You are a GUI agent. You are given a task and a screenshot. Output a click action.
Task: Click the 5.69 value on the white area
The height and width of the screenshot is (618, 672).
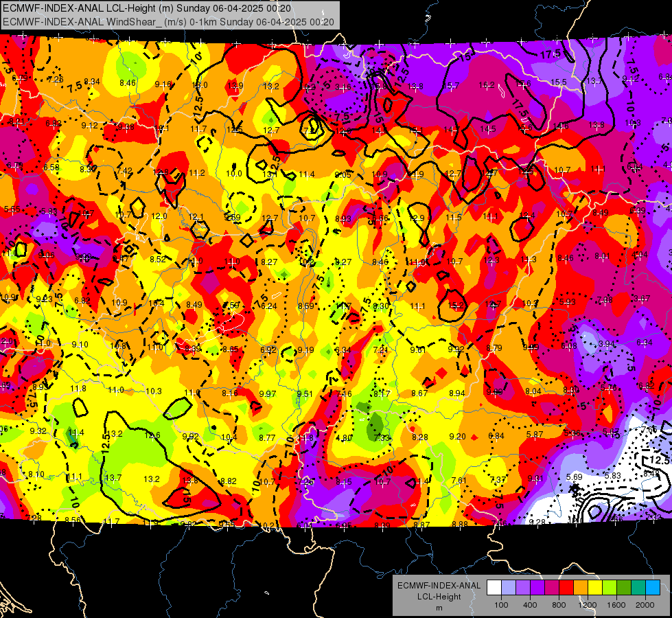[575, 477]
